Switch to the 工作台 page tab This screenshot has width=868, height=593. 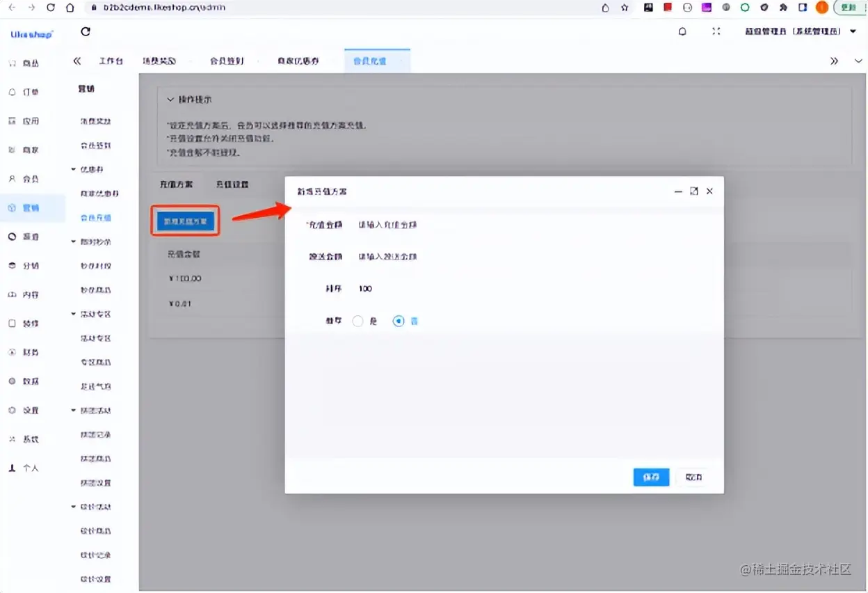(111, 61)
